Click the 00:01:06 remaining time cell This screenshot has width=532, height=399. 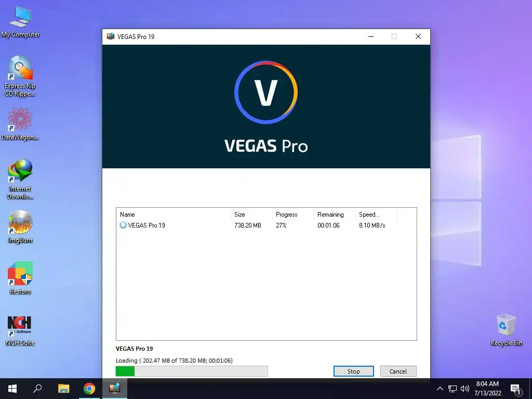[328, 225]
